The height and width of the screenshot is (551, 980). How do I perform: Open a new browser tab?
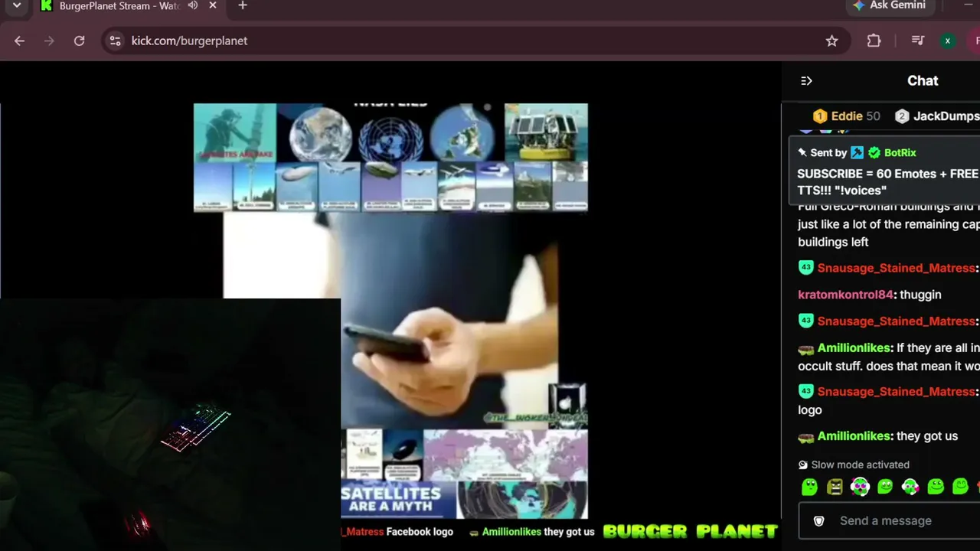(x=243, y=5)
